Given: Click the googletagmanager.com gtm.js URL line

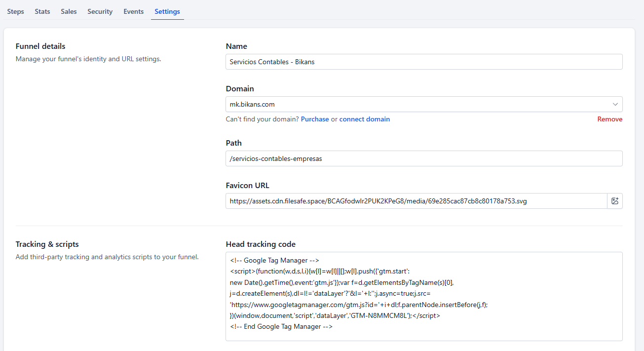Looking at the screenshot, I should pyautogui.click(x=359, y=305).
